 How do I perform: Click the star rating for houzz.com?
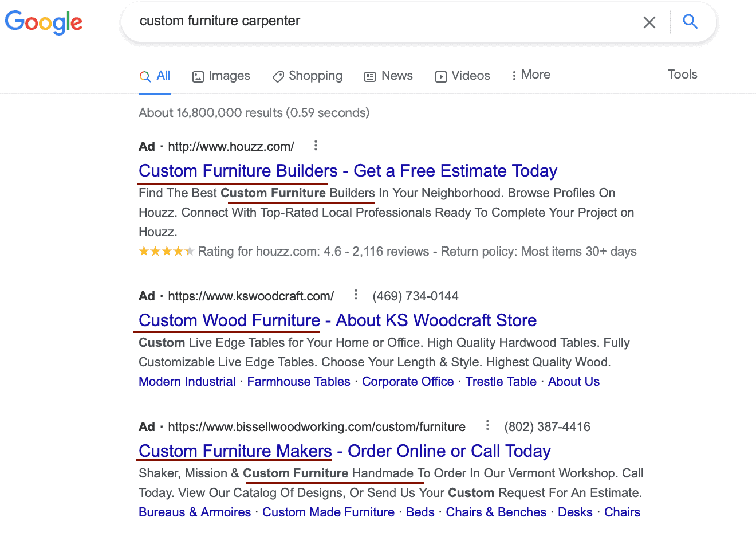[167, 251]
